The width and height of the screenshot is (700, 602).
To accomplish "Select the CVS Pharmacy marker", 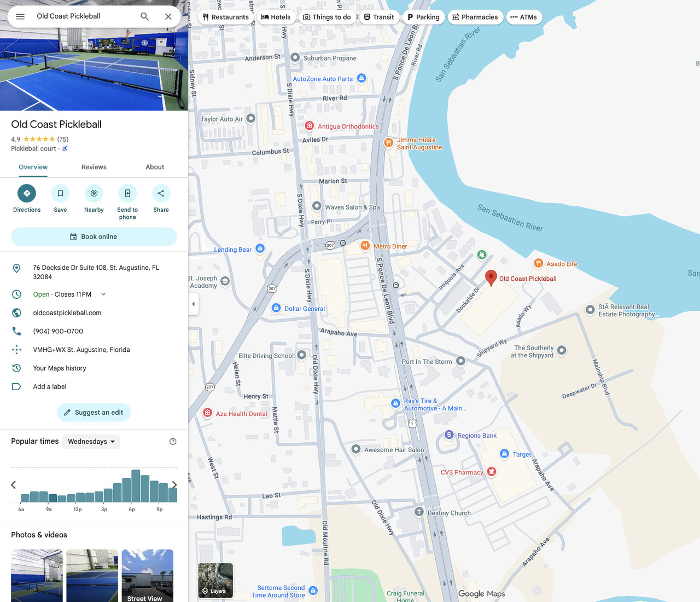I will coord(492,472).
